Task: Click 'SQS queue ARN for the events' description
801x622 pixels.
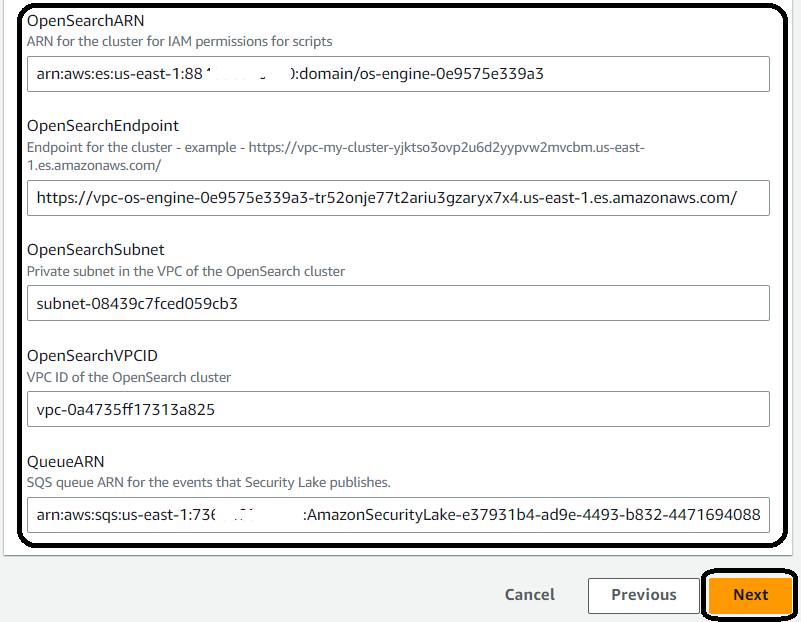Action: pyautogui.click(x=208, y=483)
